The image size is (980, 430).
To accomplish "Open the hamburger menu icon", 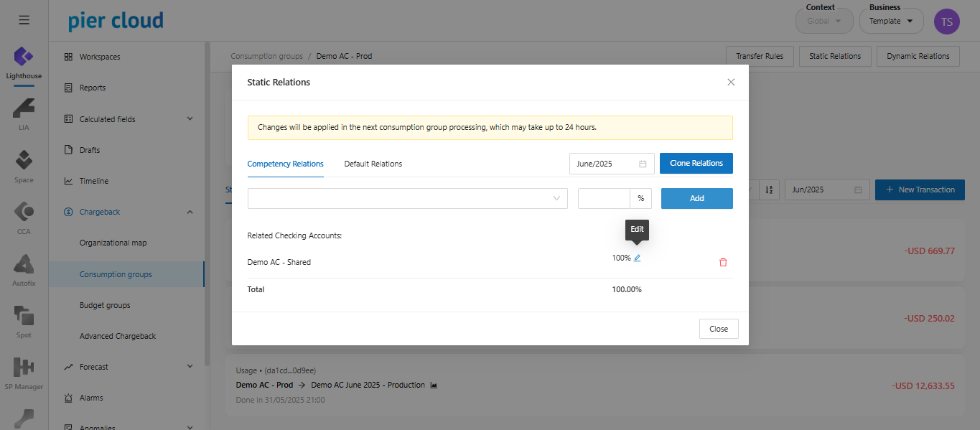I will [x=24, y=20].
